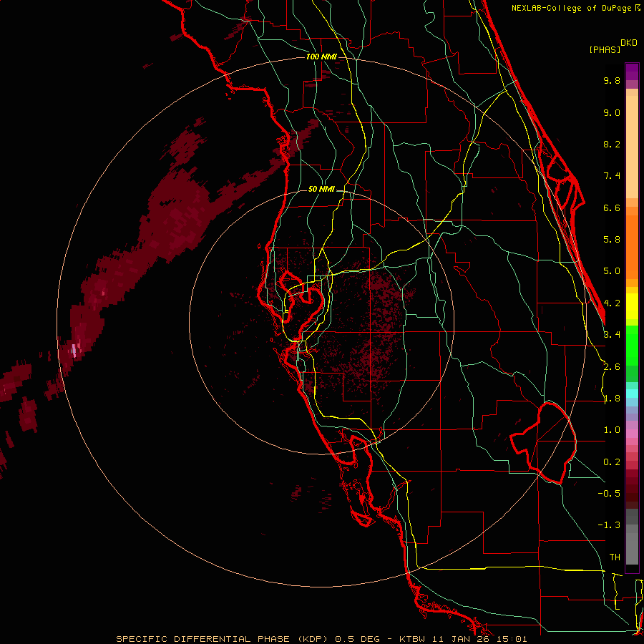This screenshot has width=644, height=644.
Task: Pick the light peach segment of color bar
Action: [x=632, y=148]
